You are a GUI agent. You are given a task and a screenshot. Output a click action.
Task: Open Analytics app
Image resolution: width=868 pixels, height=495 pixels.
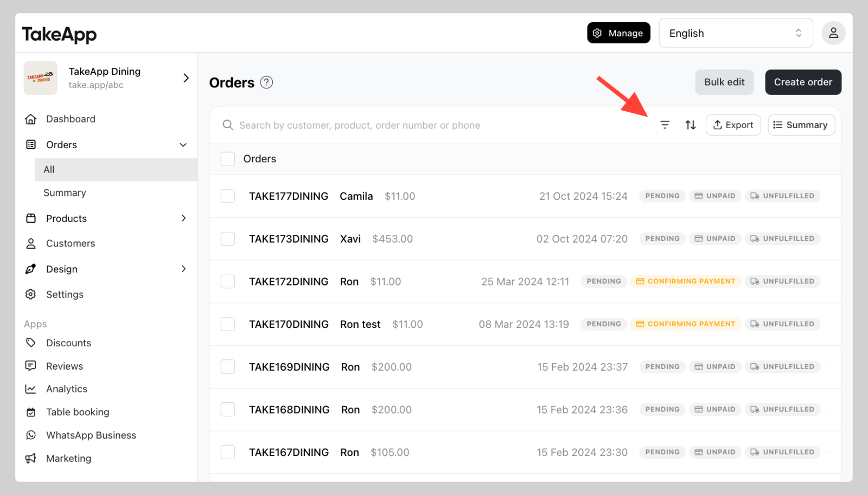[67, 389]
